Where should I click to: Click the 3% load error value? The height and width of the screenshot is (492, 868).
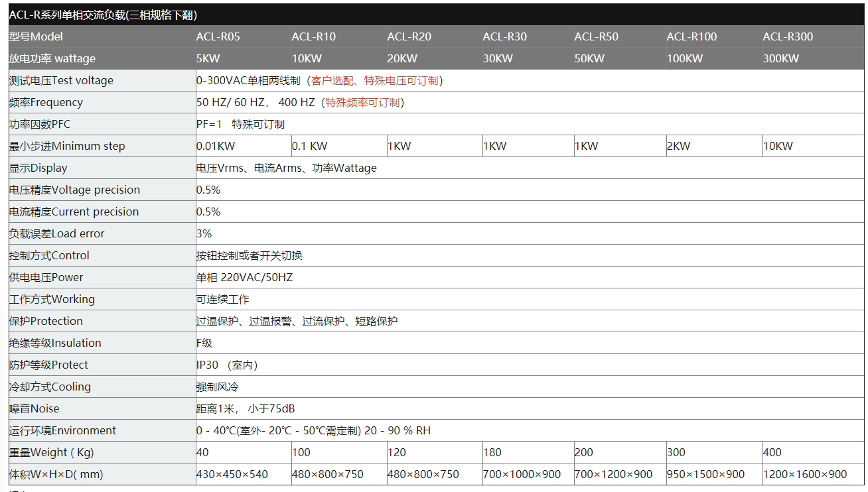[x=204, y=233]
